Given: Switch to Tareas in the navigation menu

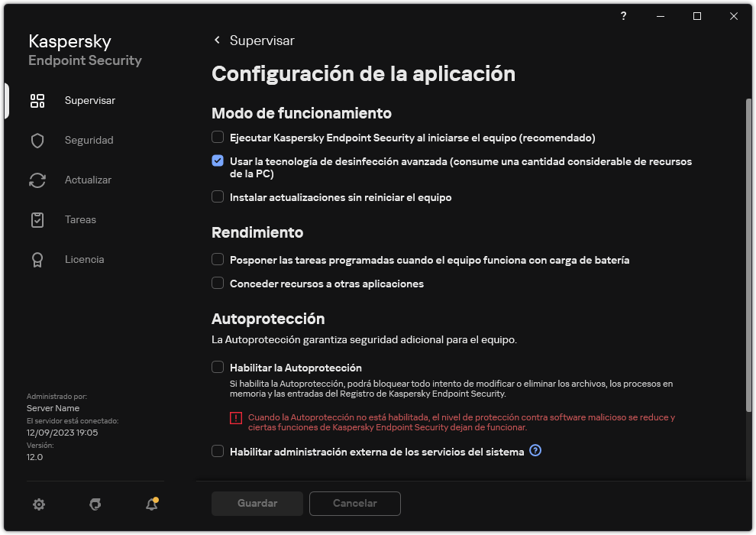Looking at the screenshot, I should pyautogui.click(x=80, y=219).
